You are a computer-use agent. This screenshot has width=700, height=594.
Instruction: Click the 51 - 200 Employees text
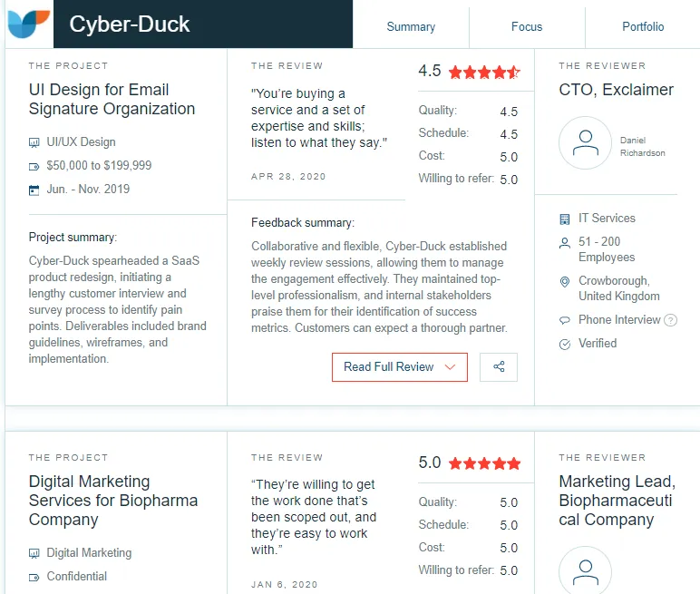[x=607, y=249]
